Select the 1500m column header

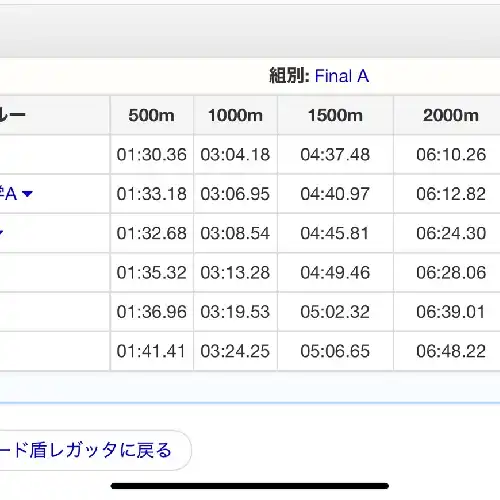pyautogui.click(x=335, y=115)
